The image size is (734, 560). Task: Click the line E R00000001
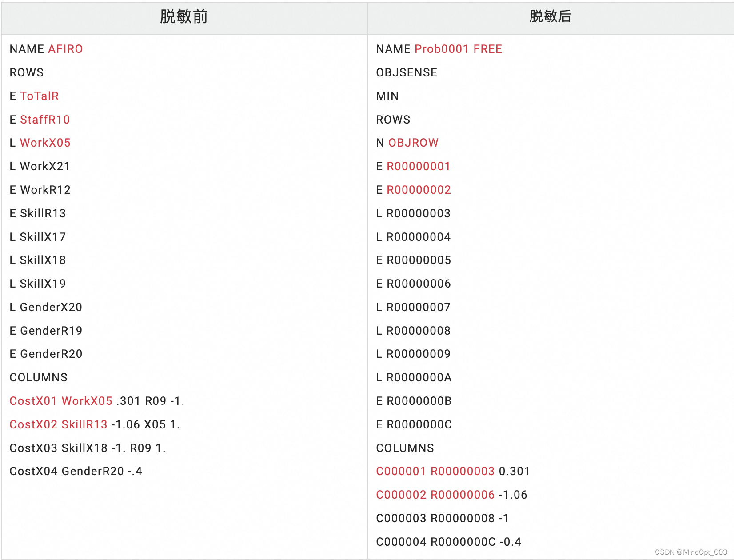tap(413, 166)
